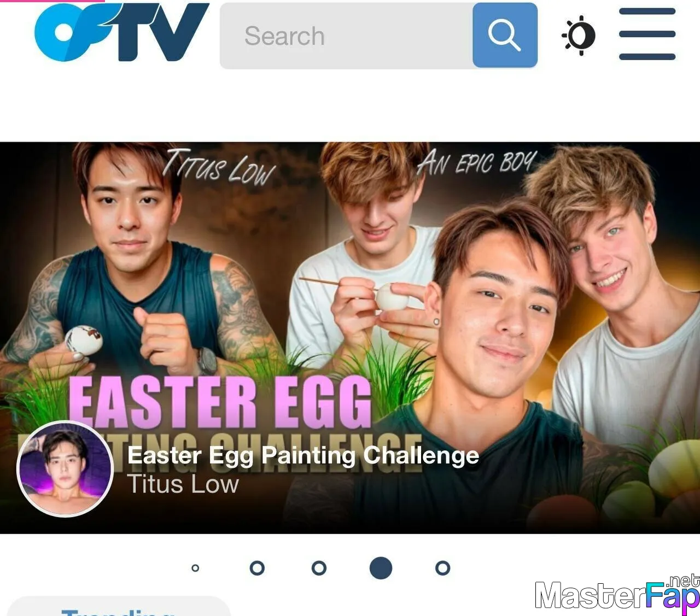The width and height of the screenshot is (700, 616).
Task: Select the third carousel slide dot
Action: coord(319,568)
